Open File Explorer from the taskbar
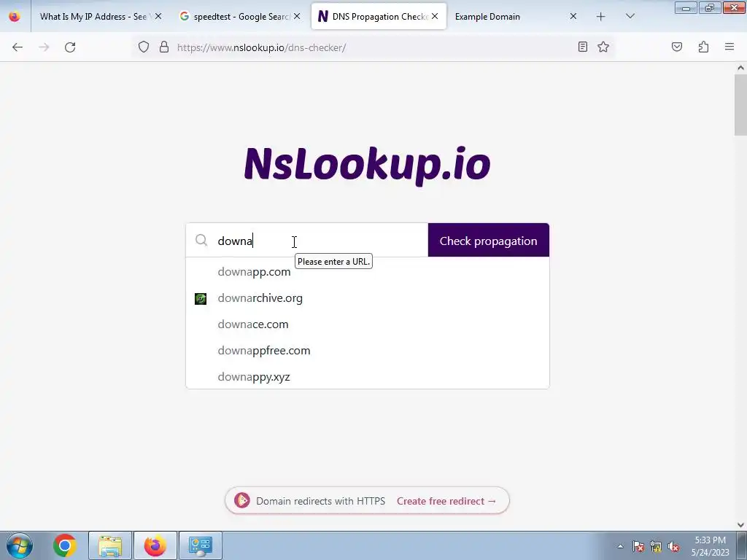The height and width of the screenshot is (560, 747). click(110, 545)
